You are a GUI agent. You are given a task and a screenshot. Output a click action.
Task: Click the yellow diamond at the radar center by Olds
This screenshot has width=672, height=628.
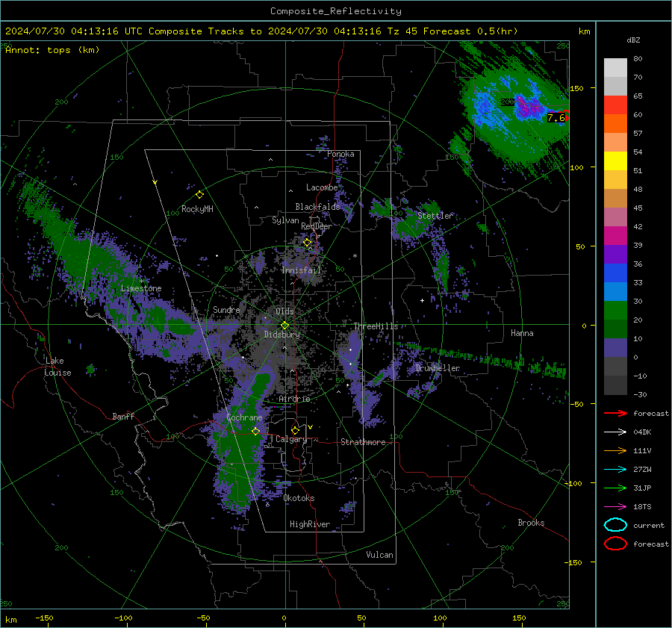click(x=285, y=326)
